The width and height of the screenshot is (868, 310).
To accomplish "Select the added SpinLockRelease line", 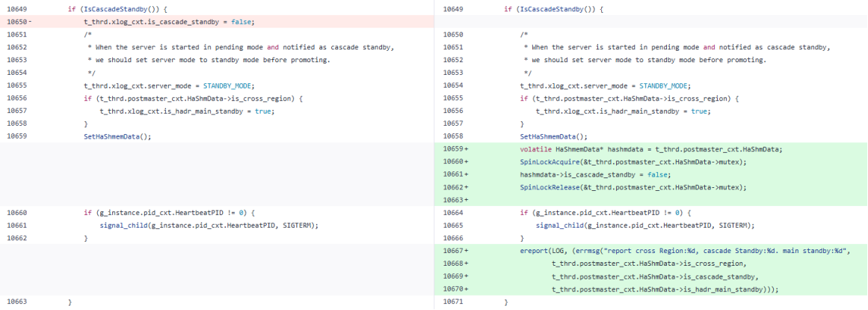I will pos(634,187).
